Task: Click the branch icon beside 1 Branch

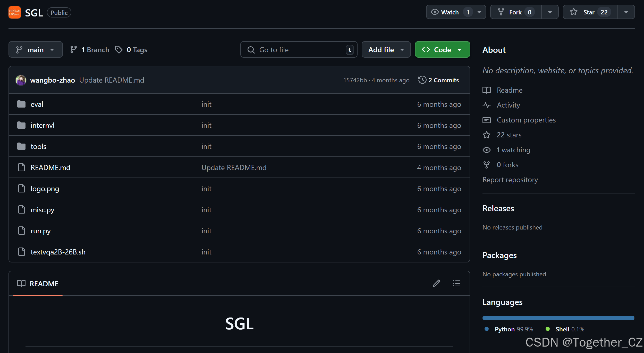Action: (x=73, y=50)
